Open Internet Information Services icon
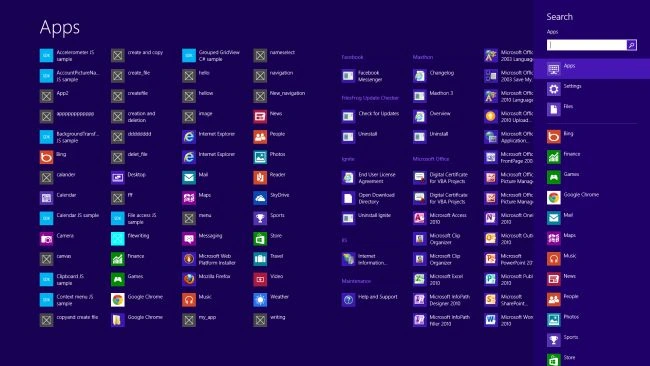Screen dimensions: 650x366 pyautogui.click(x=348, y=259)
